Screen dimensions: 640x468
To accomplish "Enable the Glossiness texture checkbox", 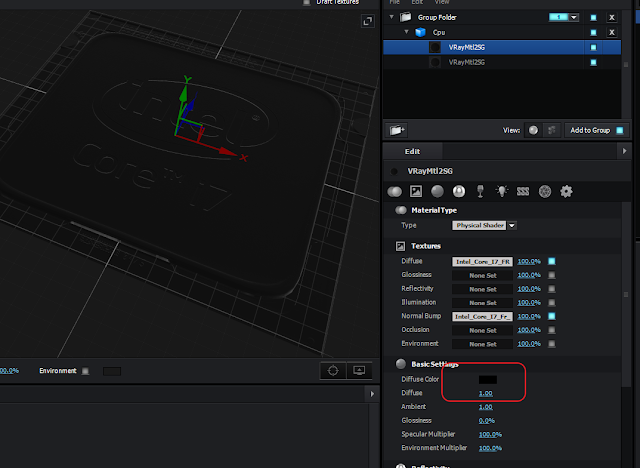I will [x=551, y=275].
